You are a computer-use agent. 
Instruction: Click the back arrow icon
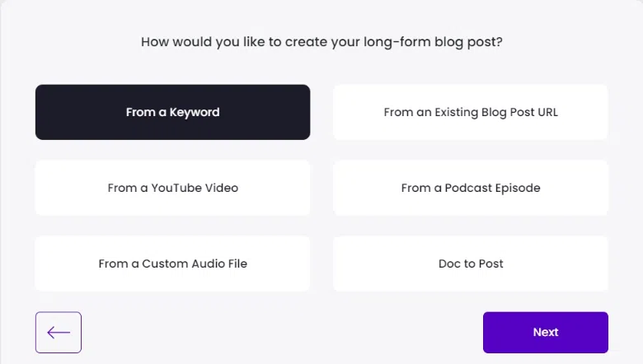pyautogui.click(x=59, y=333)
